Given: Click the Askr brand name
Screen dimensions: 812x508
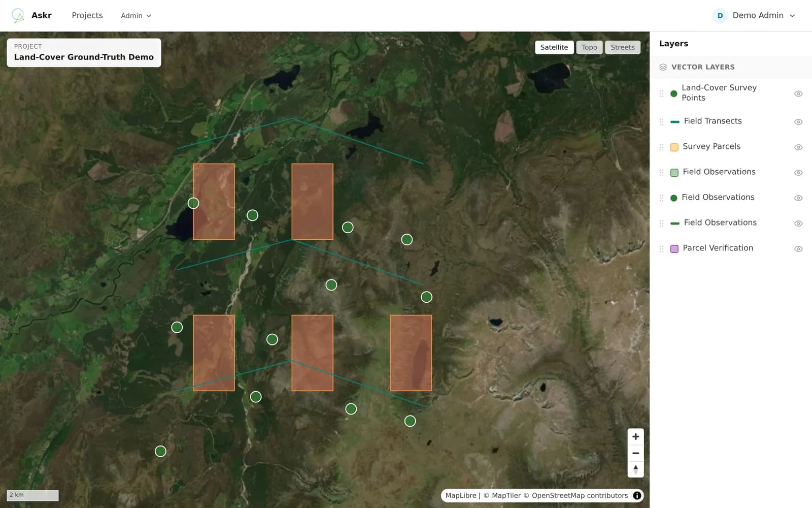Looking at the screenshot, I should (x=42, y=15).
